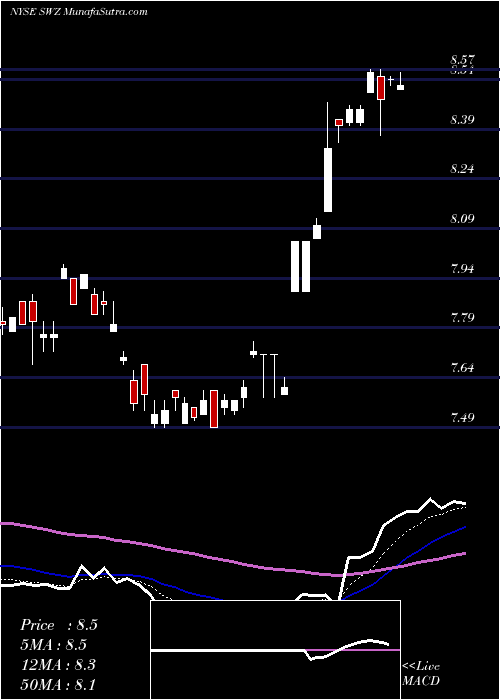Click the NYSE SWZ MunafaSutra.com title text
Screen dimensions: 500x700
(79, 12)
